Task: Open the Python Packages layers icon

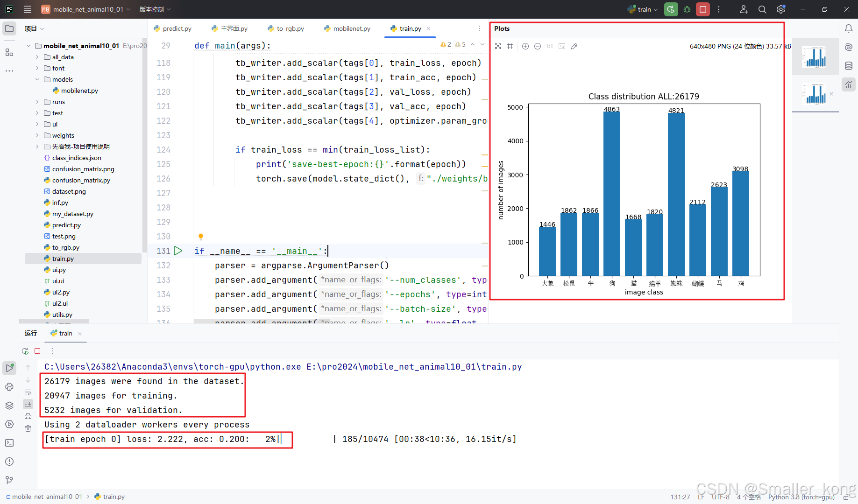Action: (9, 406)
